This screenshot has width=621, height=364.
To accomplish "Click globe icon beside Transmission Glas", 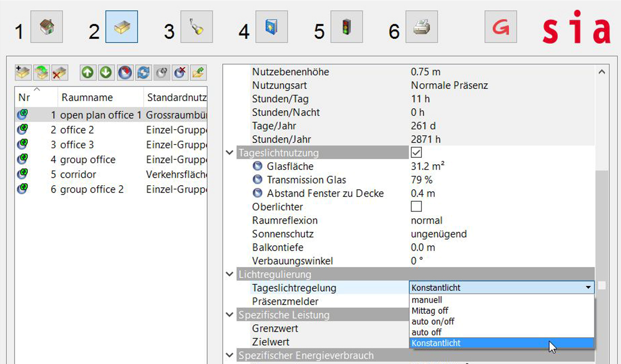I will pyautogui.click(x=257, y=180).
